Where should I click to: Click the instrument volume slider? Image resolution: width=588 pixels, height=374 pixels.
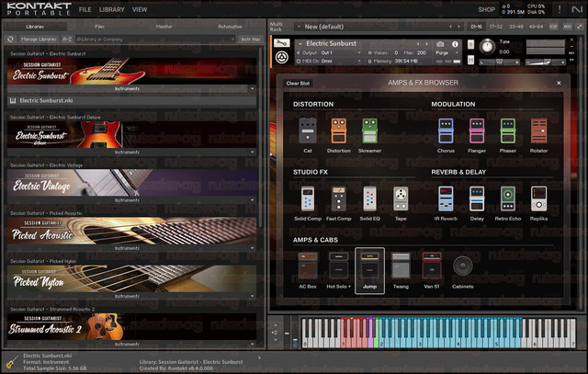(x=545, y=62)
